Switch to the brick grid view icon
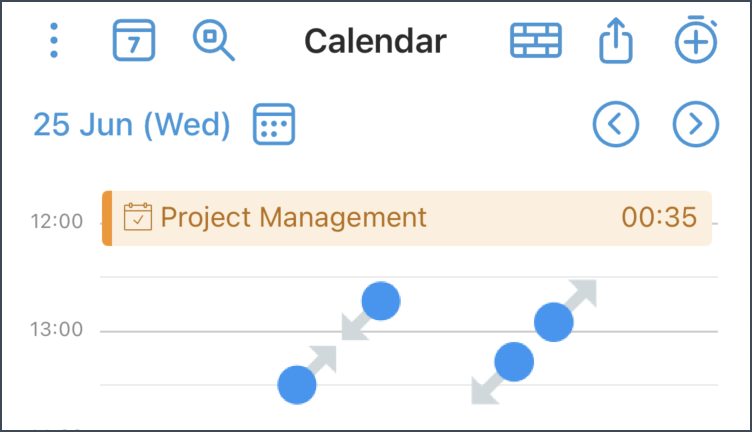The image size is (752, 432). tap(536, 40)
